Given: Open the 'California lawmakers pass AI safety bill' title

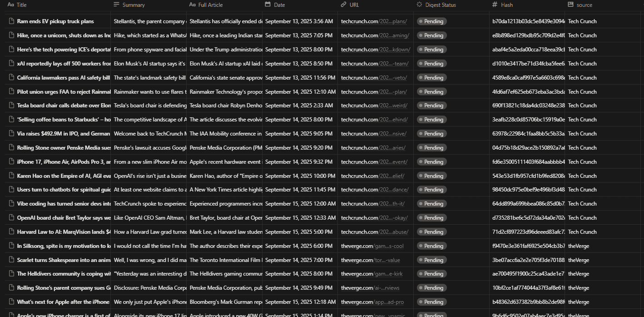Looking at the screenshot, I should 63,78.
